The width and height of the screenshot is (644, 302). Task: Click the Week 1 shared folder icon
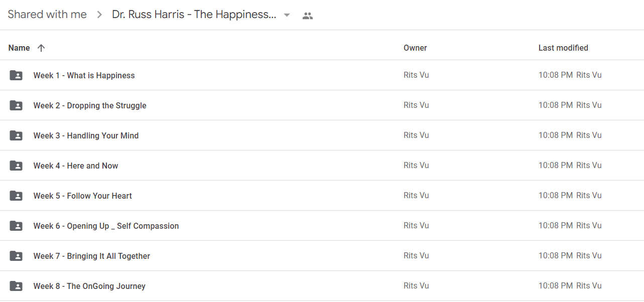click(16, 75)
